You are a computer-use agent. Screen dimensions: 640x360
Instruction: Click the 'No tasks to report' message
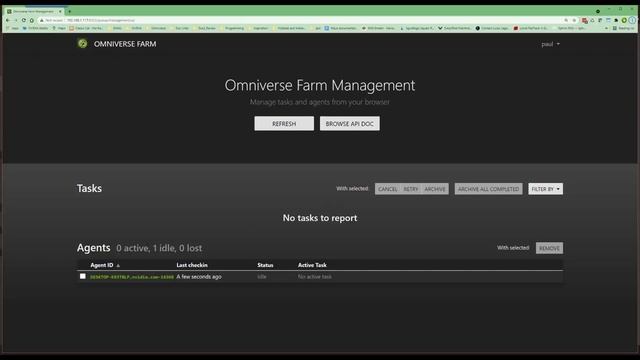tap(320, 218)
